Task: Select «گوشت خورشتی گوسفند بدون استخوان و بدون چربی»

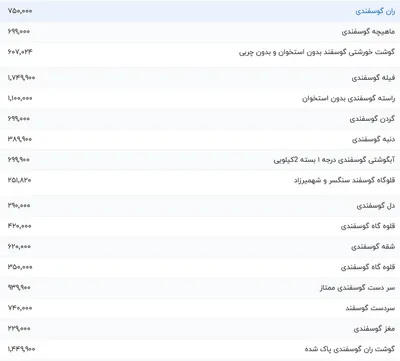Action: point(317,52)
